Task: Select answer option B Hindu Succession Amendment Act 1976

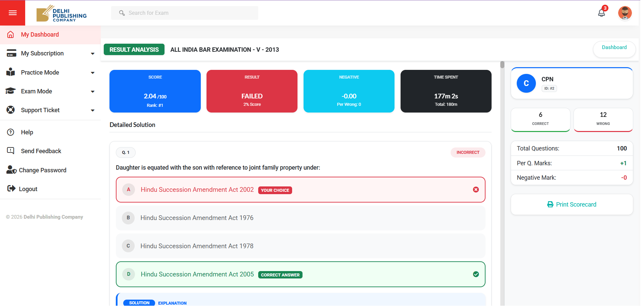Action: (300, 218)
